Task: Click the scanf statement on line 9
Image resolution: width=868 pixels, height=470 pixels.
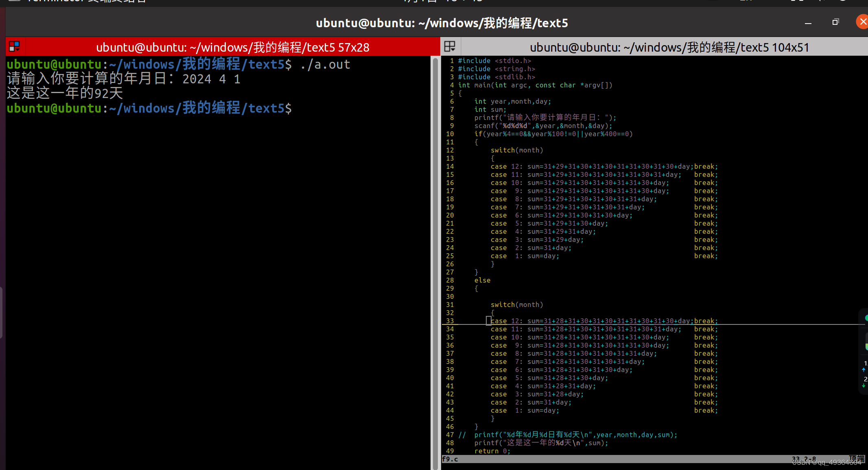Action: click(543, 126)
